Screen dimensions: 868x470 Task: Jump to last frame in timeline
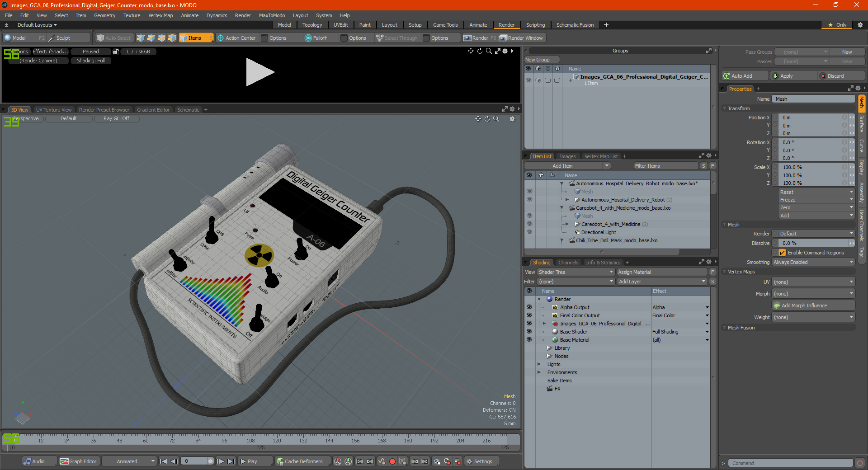[231, 461]
